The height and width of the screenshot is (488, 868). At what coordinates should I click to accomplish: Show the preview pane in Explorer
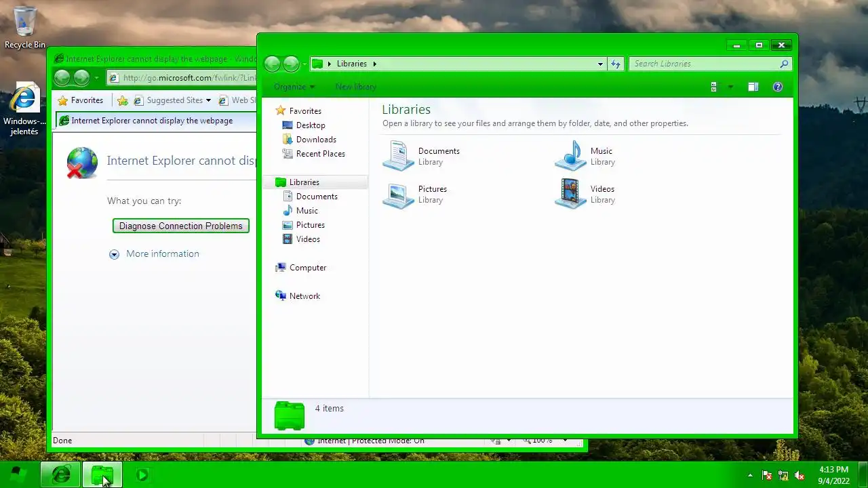pos(753,87)
